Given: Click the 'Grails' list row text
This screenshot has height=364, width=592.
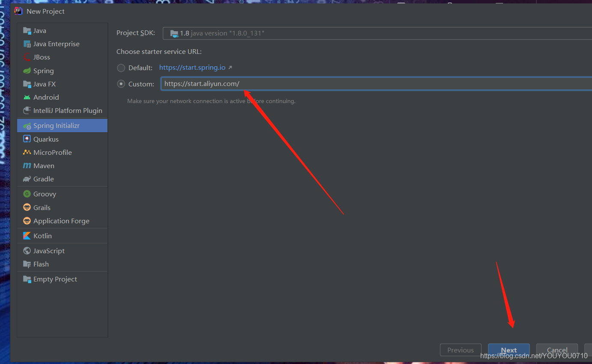Looking at the screenshot, I should (x=42, y=208).
